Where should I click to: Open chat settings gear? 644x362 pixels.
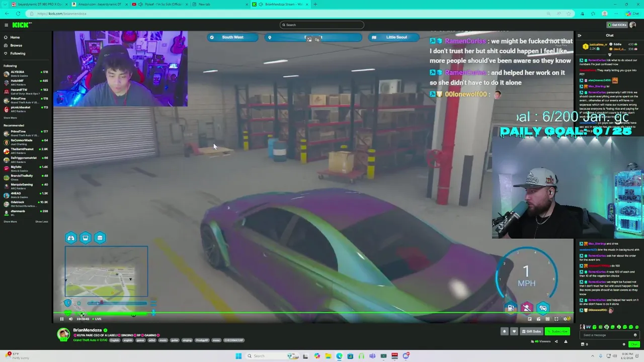[x=624, y=344]
